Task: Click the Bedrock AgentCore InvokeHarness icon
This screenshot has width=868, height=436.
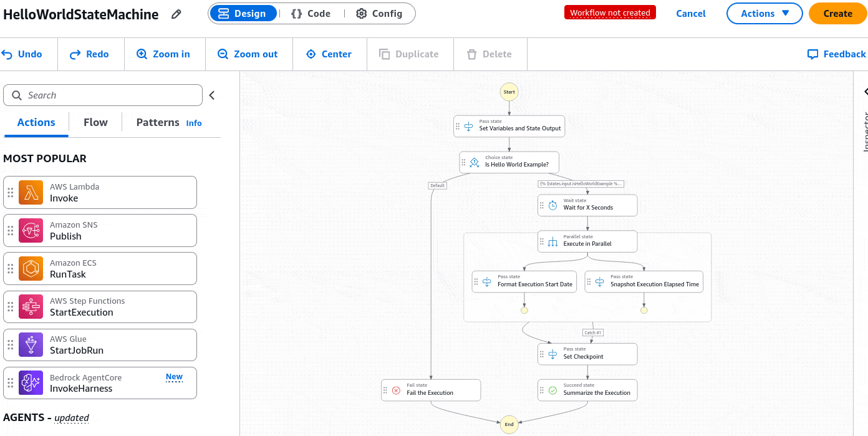Action: [31, 383]
